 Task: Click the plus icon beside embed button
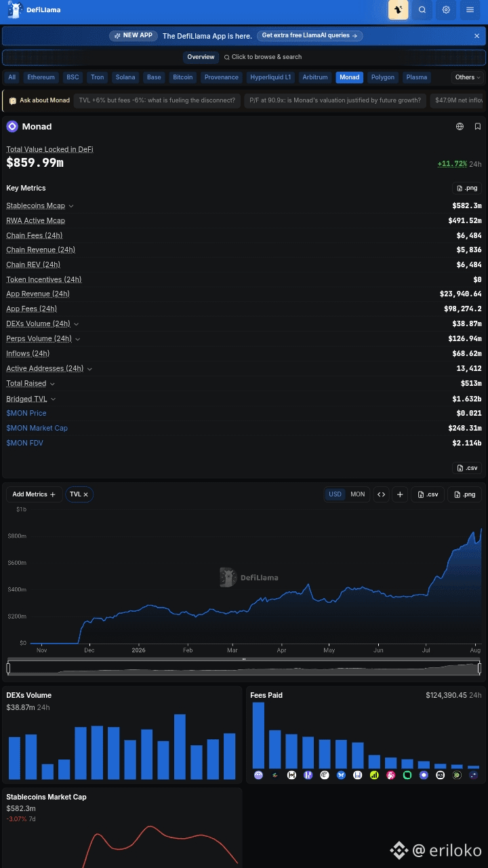(400, 494)
